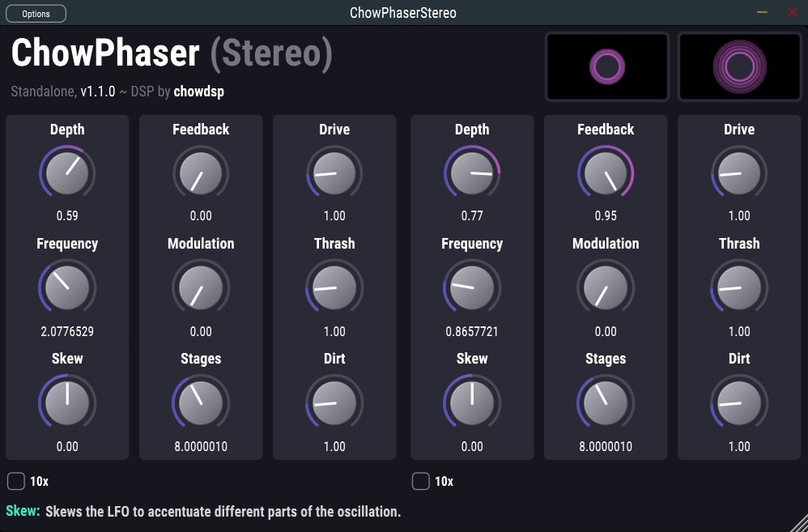Image resolution: width=808 pixels, height=532 pixels.
Task: Adjust the right Depth knob
Action: coord(472,172)
